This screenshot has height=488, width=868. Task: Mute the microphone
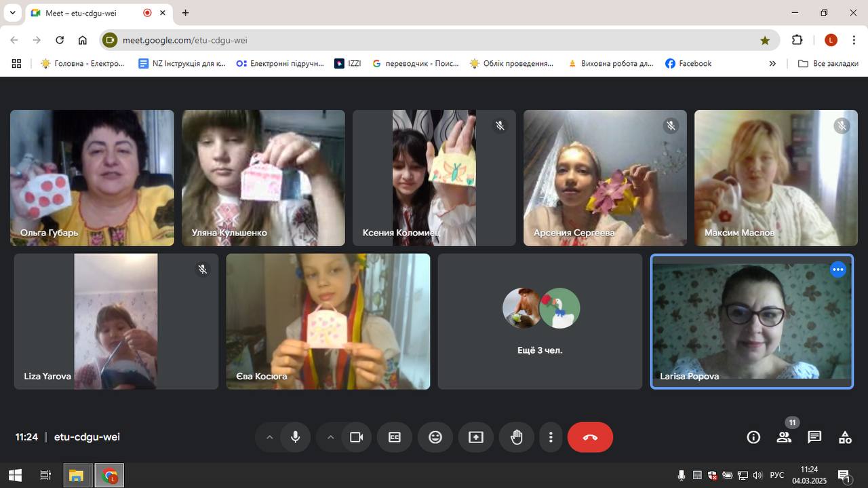click(296, 437)
